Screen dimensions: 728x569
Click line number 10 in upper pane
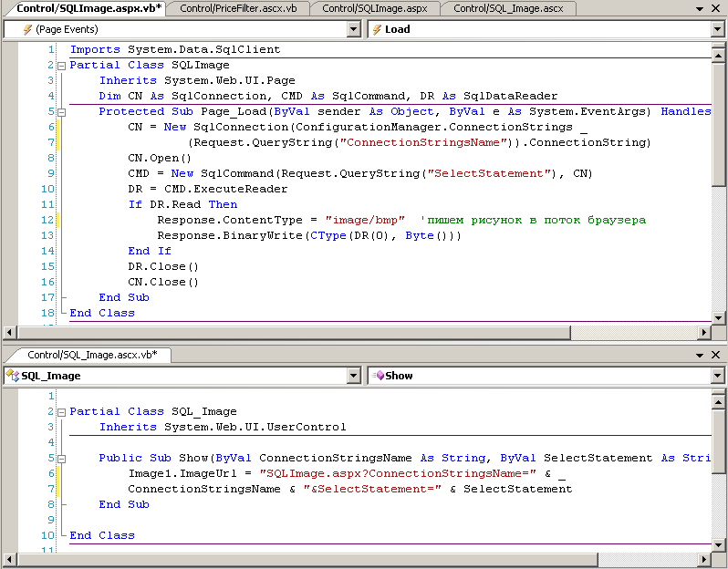(x=47, y=189)
